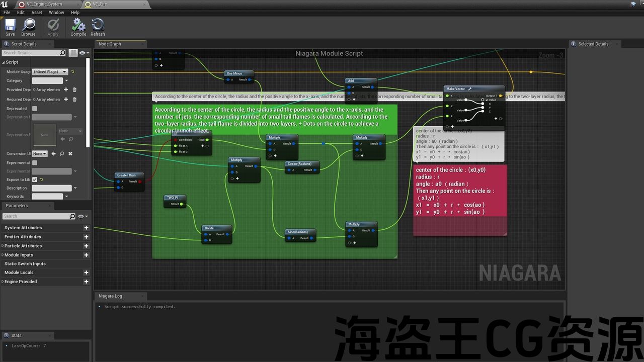Delete Provided Dependencies array elements
This screenshot has width=644, height=362.
tap(74, 90)
